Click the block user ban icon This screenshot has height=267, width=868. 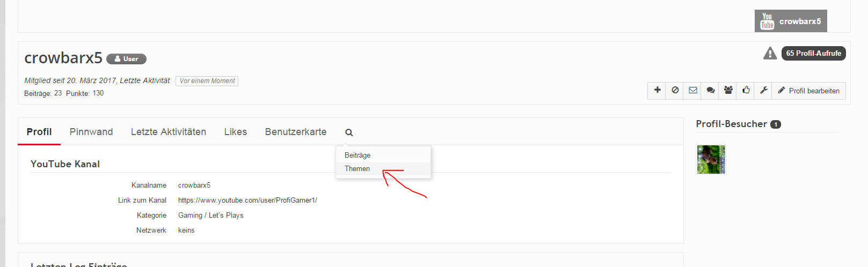[x=675, y=91]
